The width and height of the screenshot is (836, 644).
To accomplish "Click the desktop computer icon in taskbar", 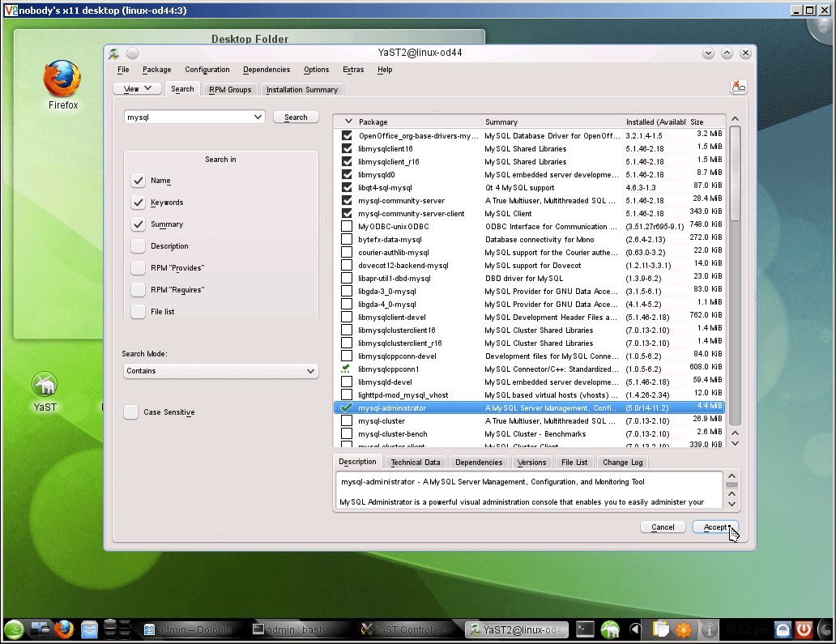I will (41, 629).
